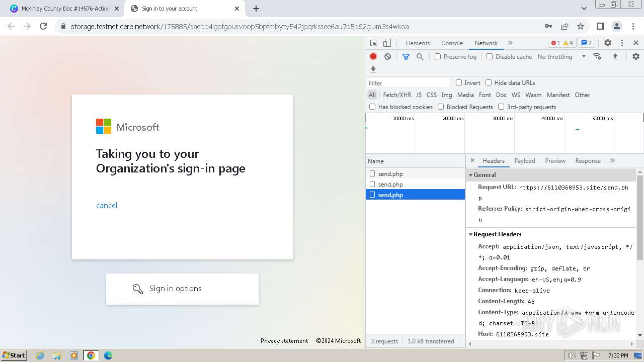Screen dimensions: 644x362
Task: Tick the Invert filter checkbox
Action: pyautogui.click(x=459, y=82)
